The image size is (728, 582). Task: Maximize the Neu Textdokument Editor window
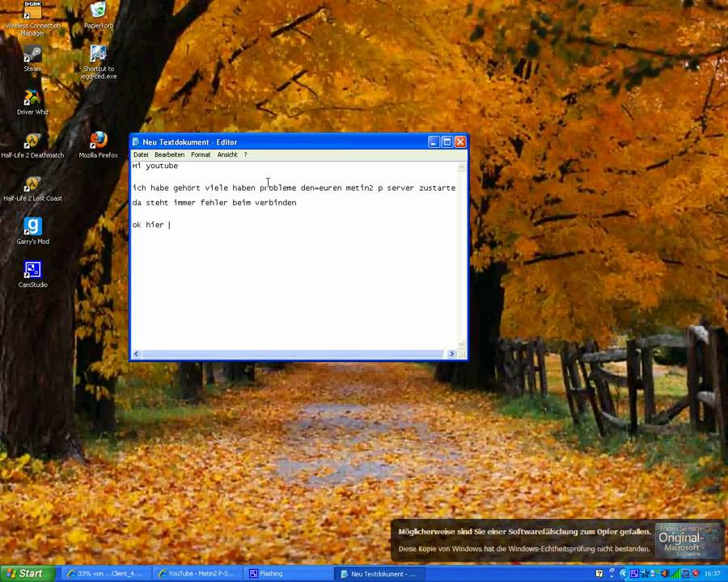[x=447, y=142]
